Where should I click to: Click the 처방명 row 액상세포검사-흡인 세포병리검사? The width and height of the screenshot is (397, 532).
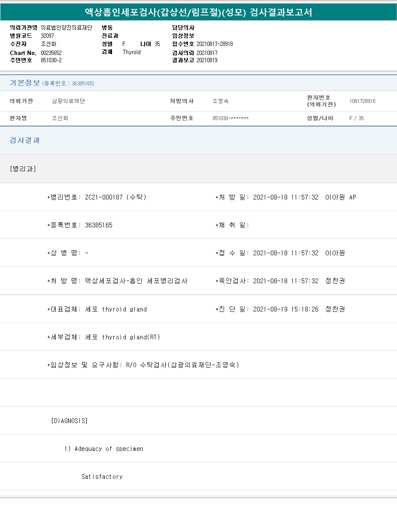pos(136,281)
